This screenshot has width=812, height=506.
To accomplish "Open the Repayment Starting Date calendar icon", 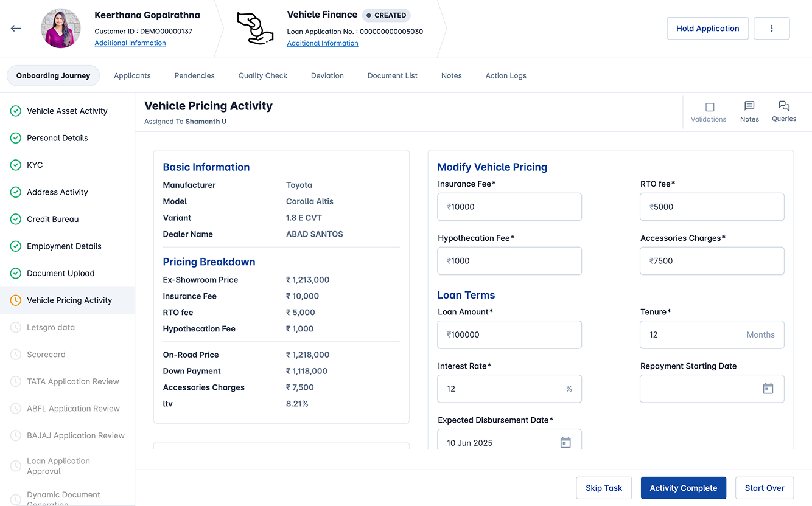I will point(768,389).
